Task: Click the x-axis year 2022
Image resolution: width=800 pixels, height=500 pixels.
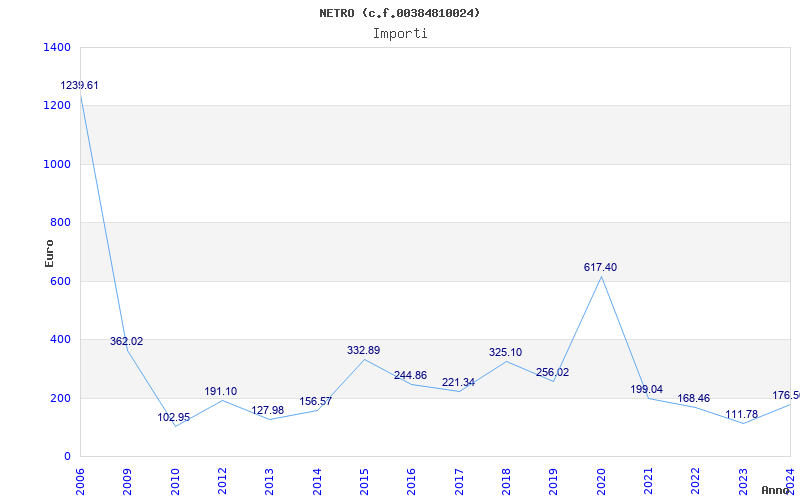Action: (x=696, y=481)
